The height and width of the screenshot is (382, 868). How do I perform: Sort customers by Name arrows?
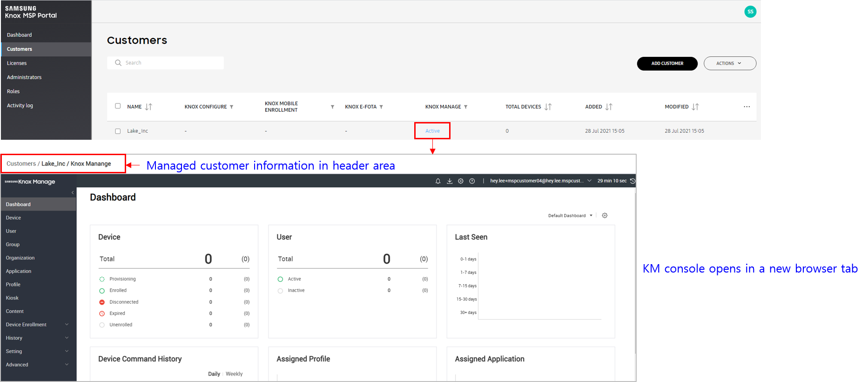pos(148,107)
